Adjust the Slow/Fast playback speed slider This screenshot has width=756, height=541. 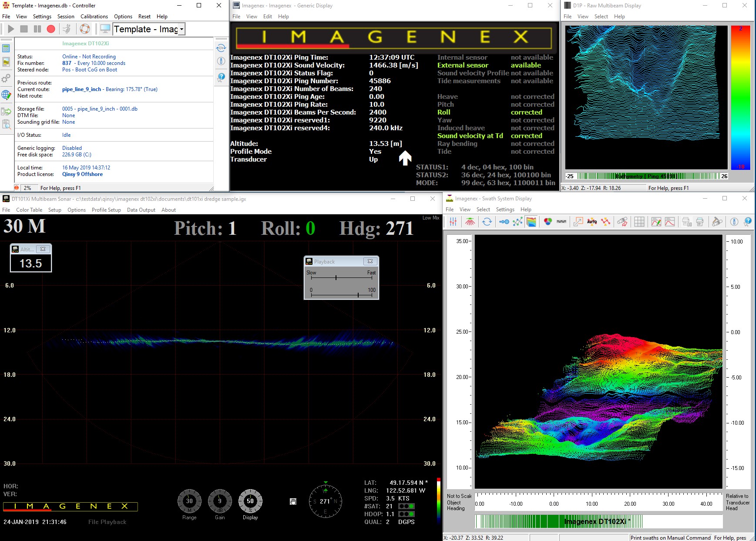point(336,277)
